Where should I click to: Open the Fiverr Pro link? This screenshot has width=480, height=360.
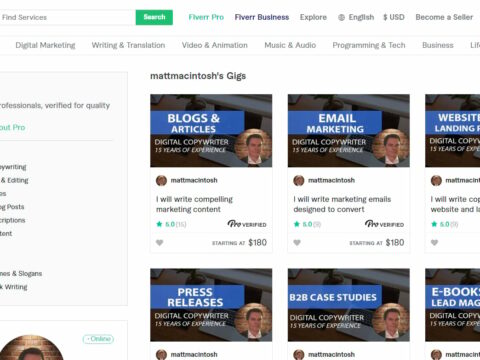(x=206, y=17)
